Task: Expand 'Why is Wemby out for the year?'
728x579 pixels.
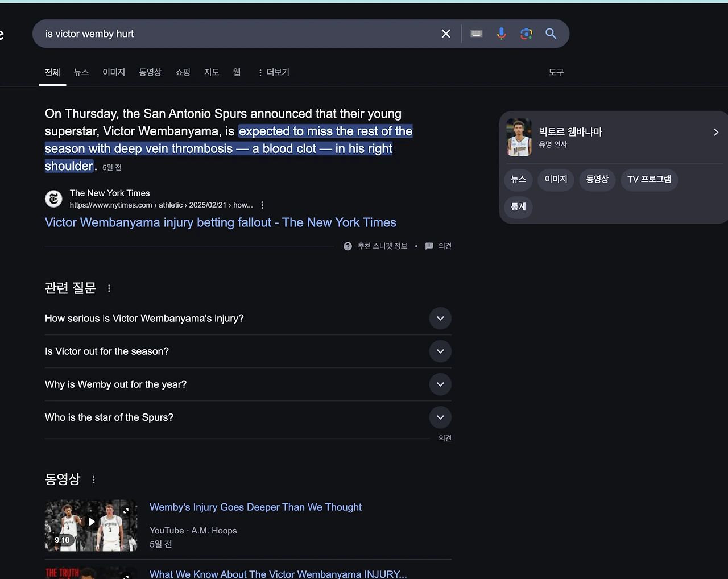Action: (x=248, y=384)
